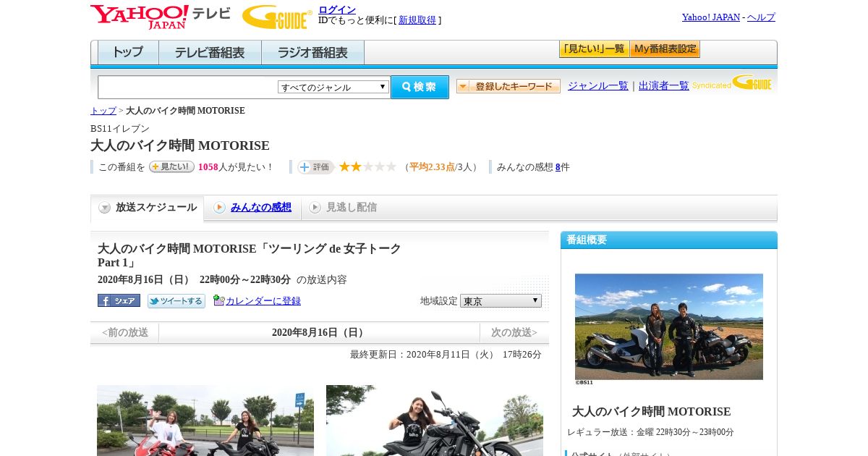
Task: Click the 平均2.33点 rating text
Action: 432,167
